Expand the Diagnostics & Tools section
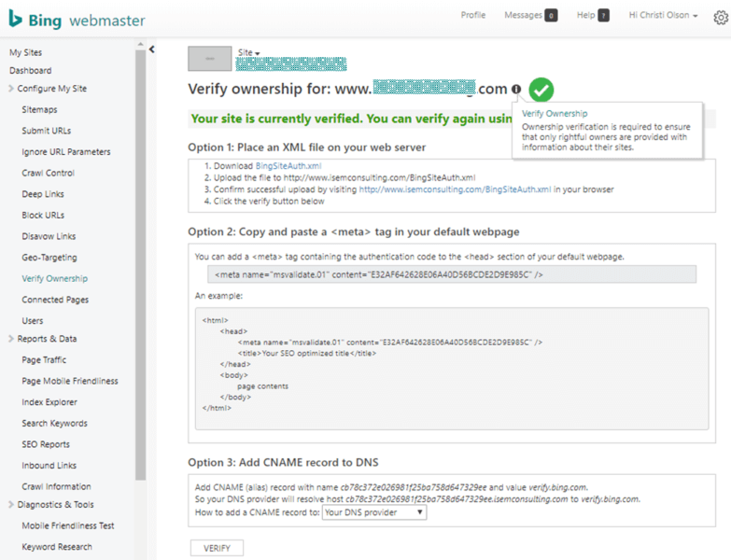Viewport: 731px width, 560px height. [50, 504]
